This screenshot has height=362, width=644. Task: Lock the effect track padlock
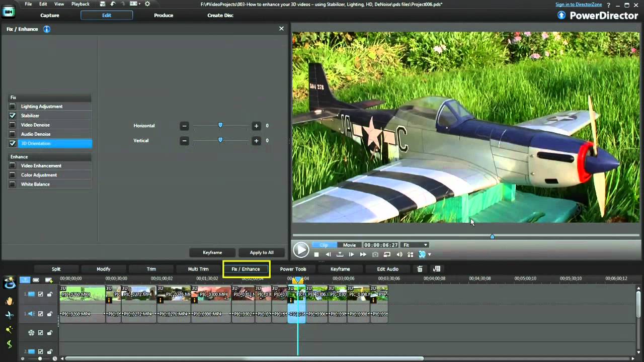pos(49,332)
